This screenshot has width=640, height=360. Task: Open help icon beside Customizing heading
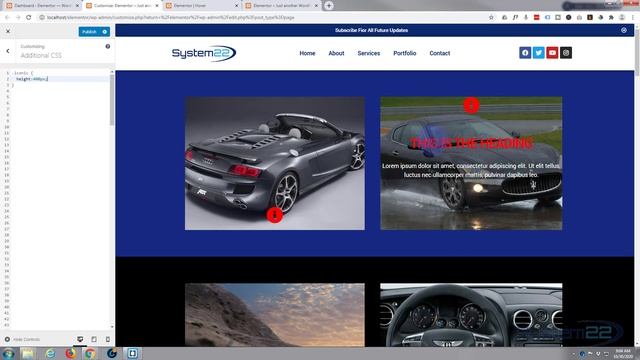(x=108, y=47)
